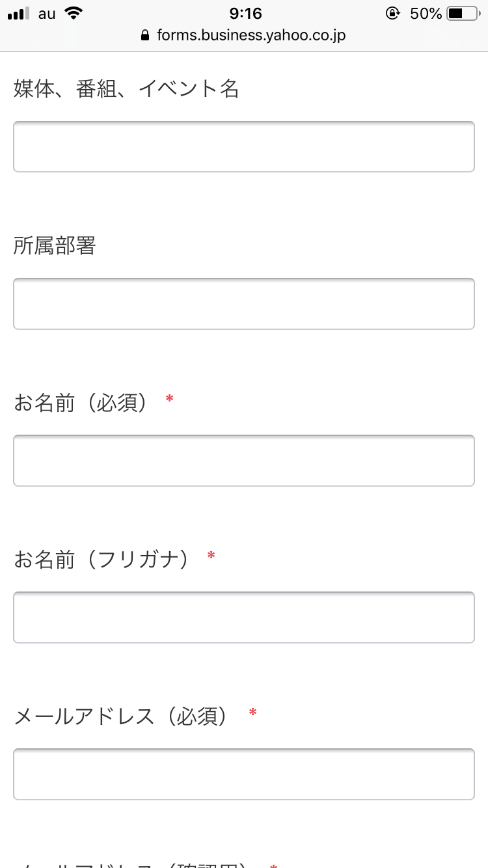Tap the rotation lock icon

click(392, 13)
